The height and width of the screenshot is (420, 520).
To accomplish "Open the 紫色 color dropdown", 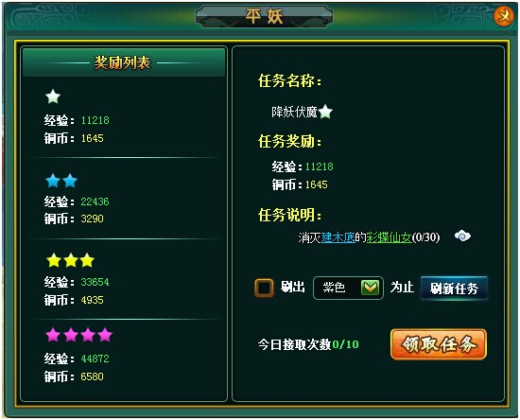I will 348,288.
